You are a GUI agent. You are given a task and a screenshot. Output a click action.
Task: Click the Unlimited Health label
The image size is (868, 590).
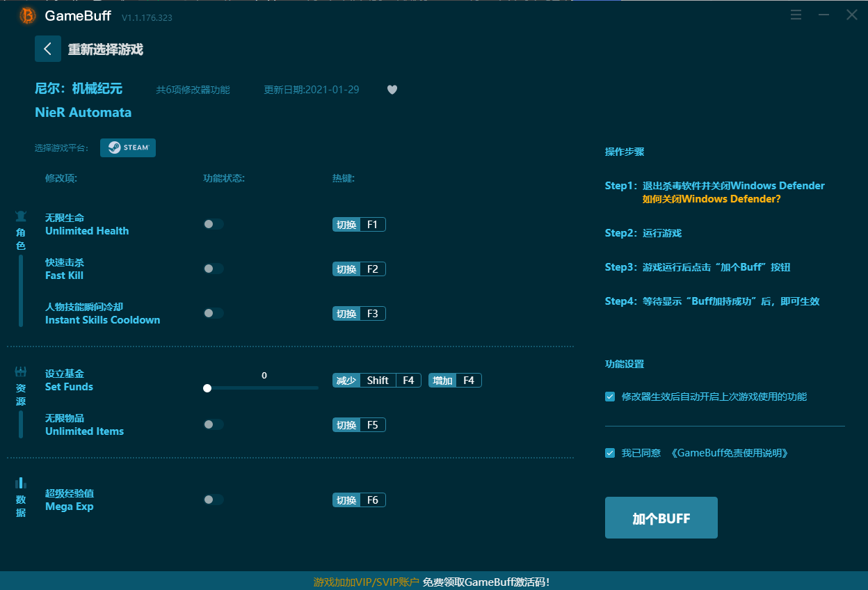pyautogui.click(x=87, y=231)
